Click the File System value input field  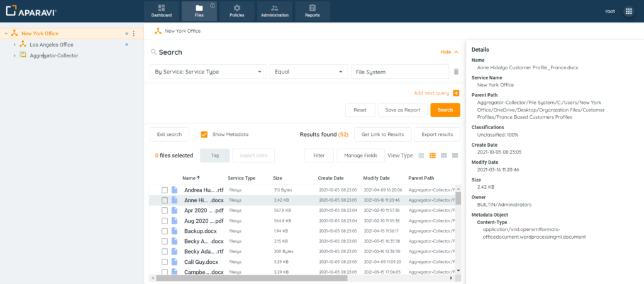399,72
